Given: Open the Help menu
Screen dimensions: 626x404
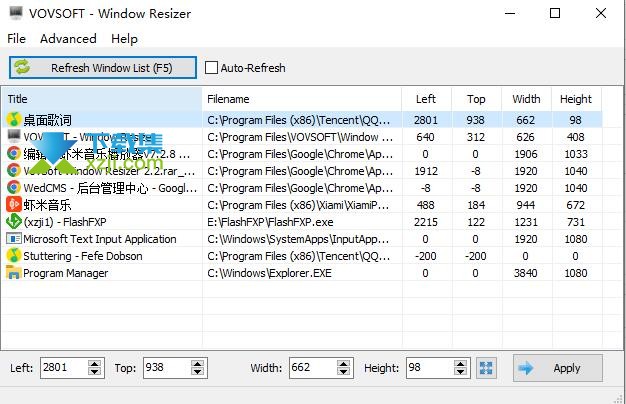Looking at the screenshot, I should pyautogui.click(x=124, y=39).
